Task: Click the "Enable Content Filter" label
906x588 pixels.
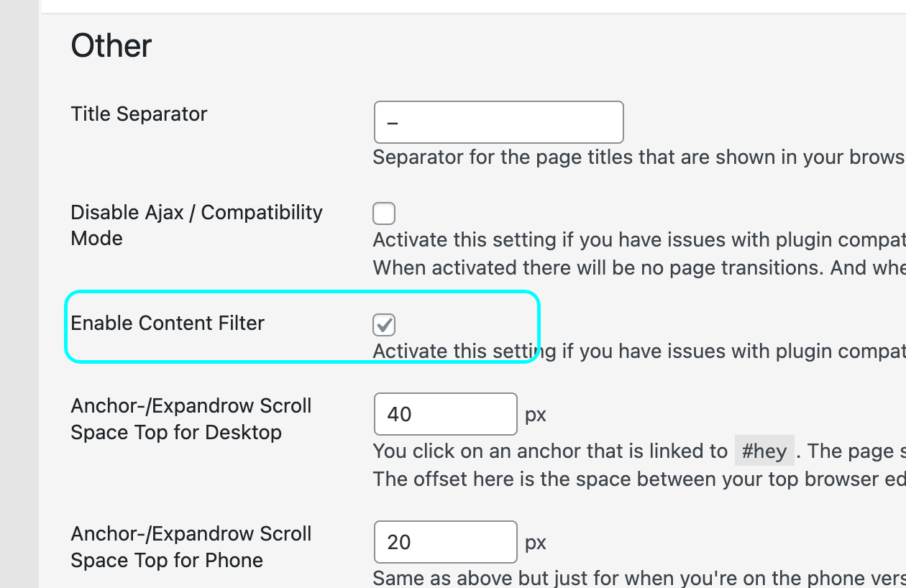Action: click(168, 323)
